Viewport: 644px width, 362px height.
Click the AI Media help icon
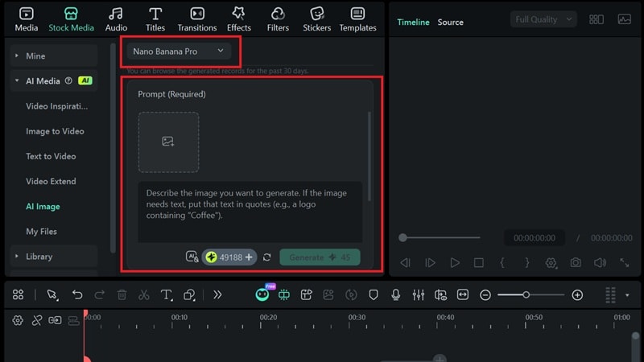(x=68, y=81)
